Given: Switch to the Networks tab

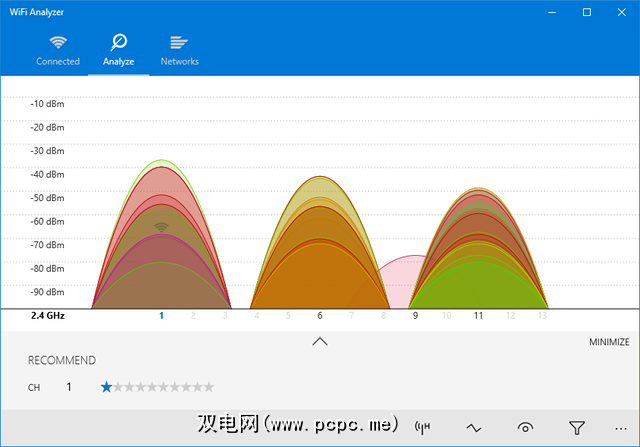Looking at the screenshot, I should coord(179,51).
